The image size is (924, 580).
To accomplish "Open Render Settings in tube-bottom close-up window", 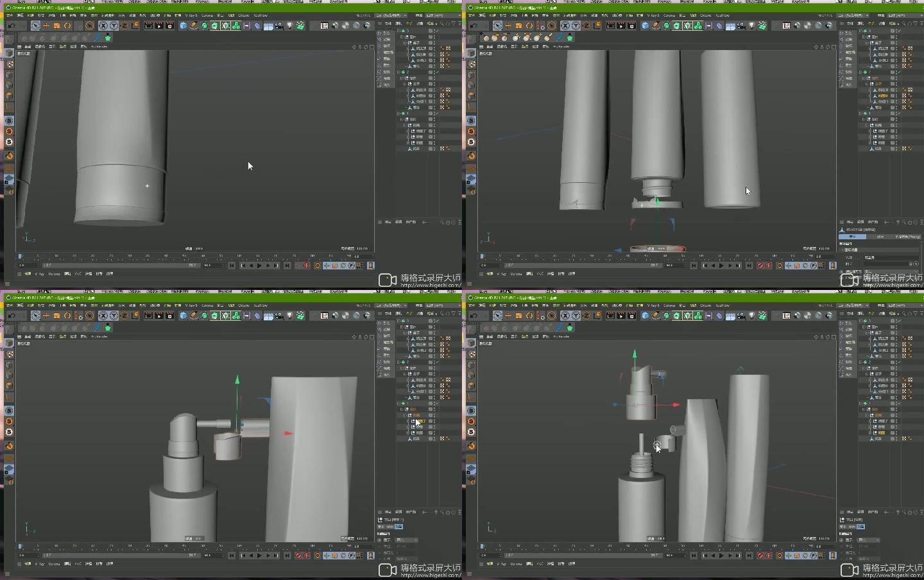I will [170, 26].
